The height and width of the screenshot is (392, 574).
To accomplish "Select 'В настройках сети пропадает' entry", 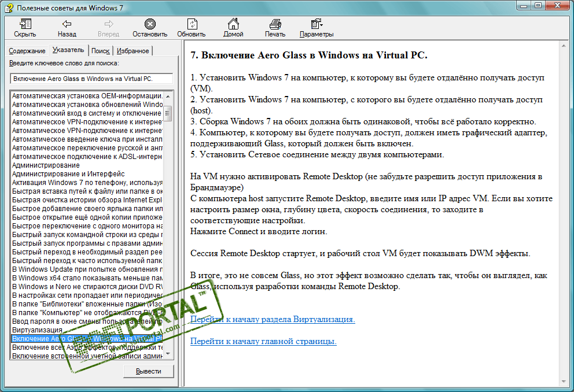I will coord(87,295).
